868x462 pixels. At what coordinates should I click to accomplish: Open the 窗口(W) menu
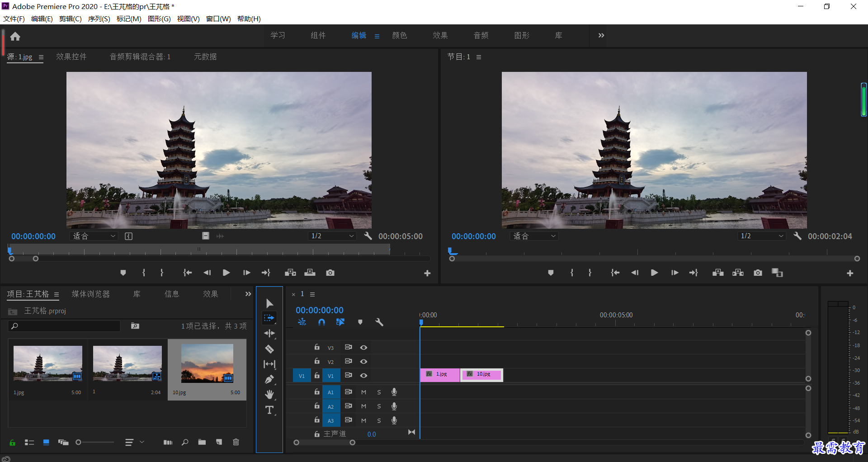[x=218, y=19]
